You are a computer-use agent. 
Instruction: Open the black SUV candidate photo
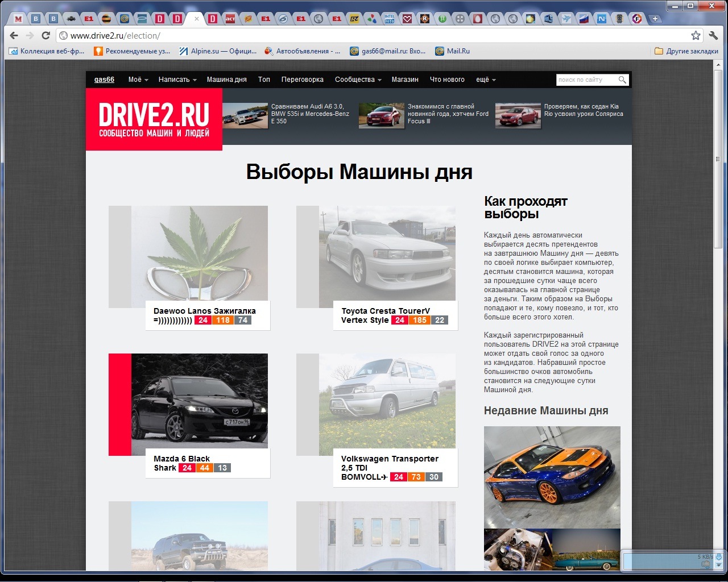[x=200, y=536]
